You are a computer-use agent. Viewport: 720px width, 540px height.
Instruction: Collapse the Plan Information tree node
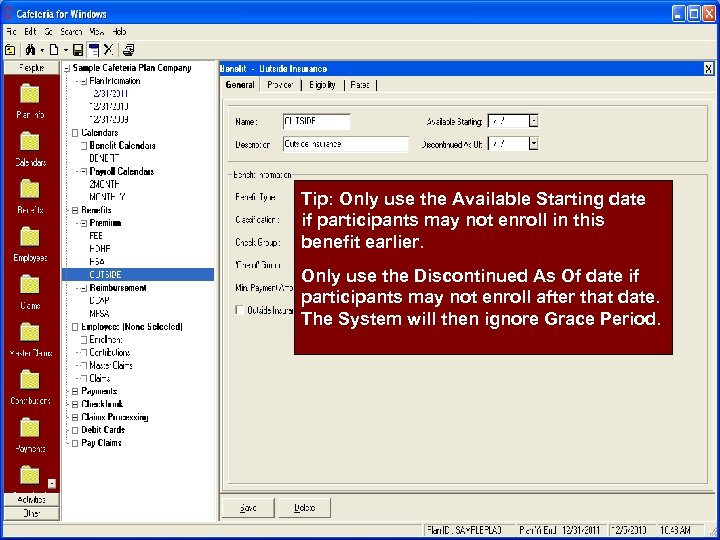coord(84,81)
